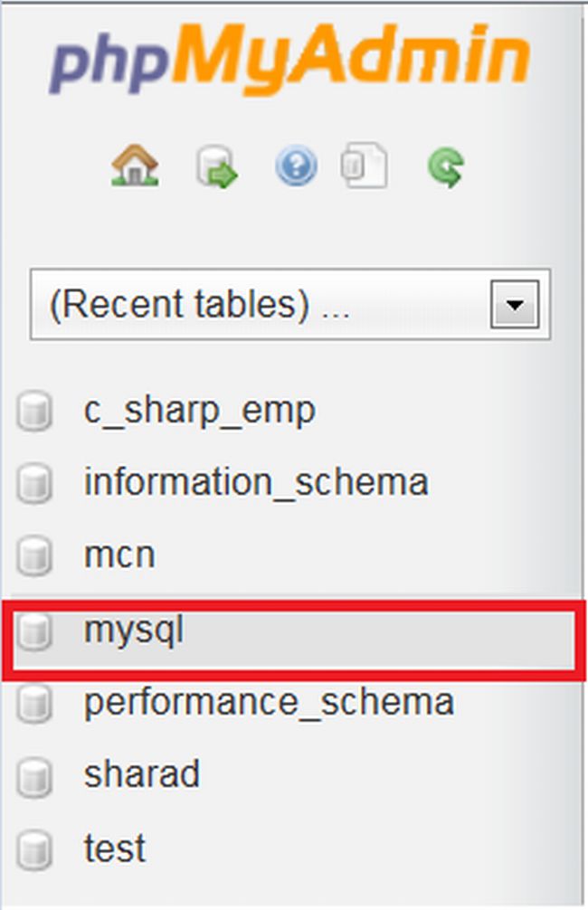Click inside the Recent tables selection box
Screen dimensions: 588x910
[253, 304]
